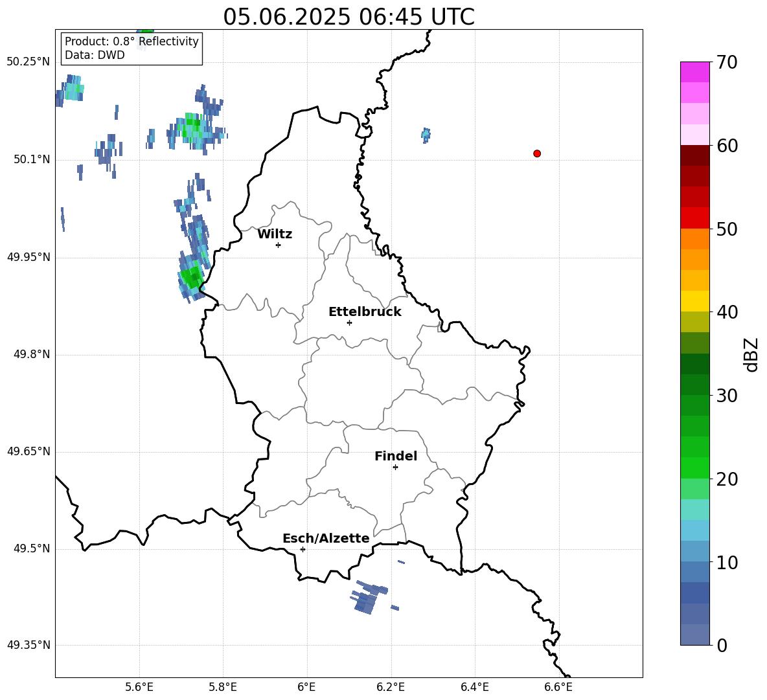Screen dimensions: 767x700
Task: Click colorbar tick label 70
Action: [727, 62]
